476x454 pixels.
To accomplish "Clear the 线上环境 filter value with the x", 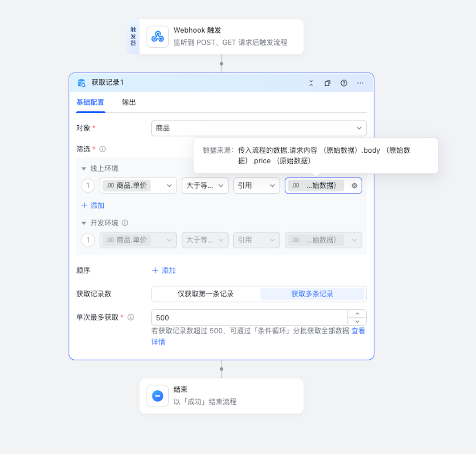I will tap(354, 185).
